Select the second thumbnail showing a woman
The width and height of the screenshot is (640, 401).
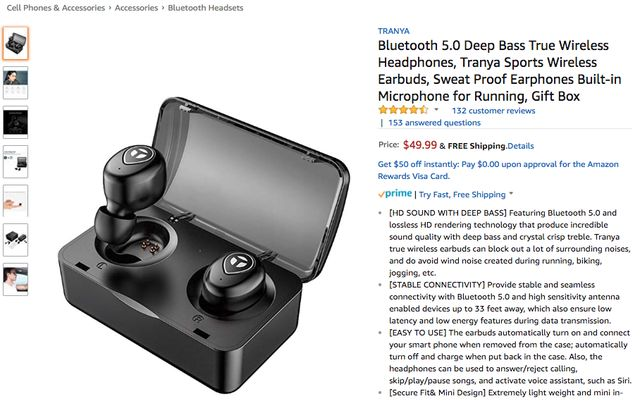pyautogui.click(x=16, y=83)
